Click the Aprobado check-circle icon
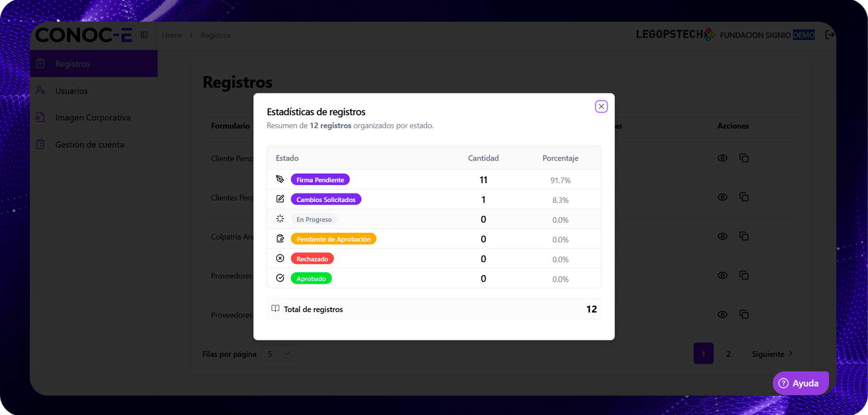 [280, 278]
